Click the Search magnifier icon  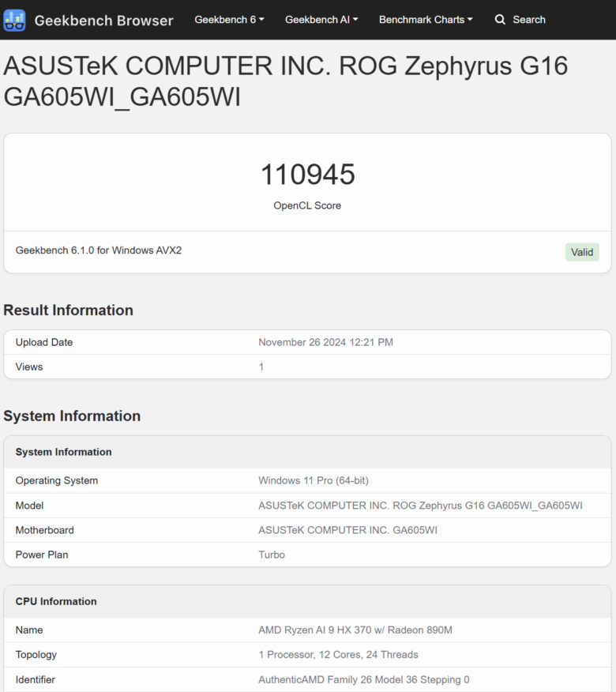click(x=499, y=20)
